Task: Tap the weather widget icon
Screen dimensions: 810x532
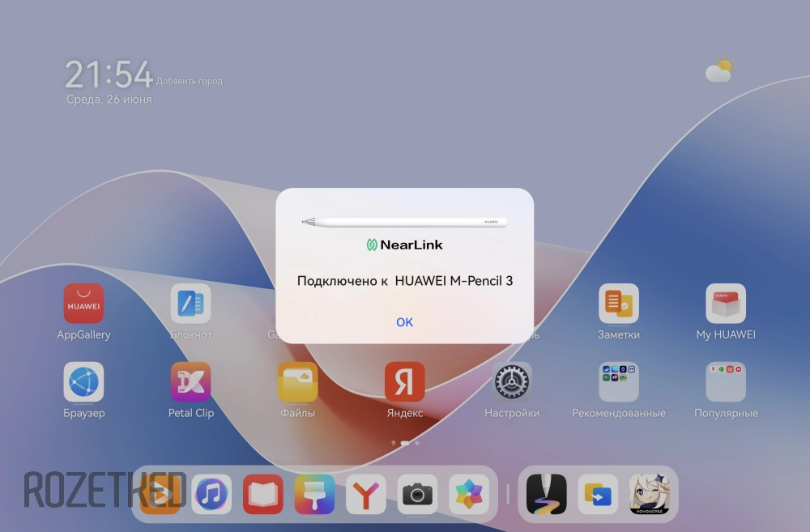Action: [x=719, y=70]
